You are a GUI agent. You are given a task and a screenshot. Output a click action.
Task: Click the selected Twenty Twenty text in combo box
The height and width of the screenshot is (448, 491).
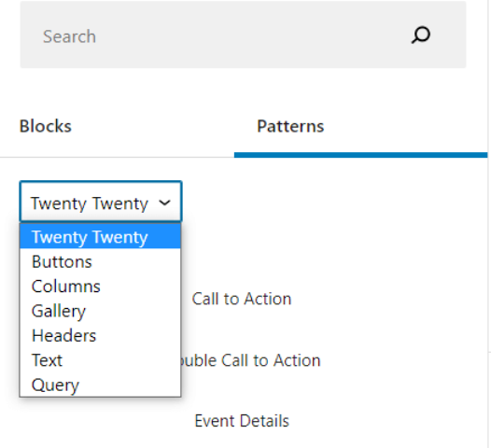point(90,203)
